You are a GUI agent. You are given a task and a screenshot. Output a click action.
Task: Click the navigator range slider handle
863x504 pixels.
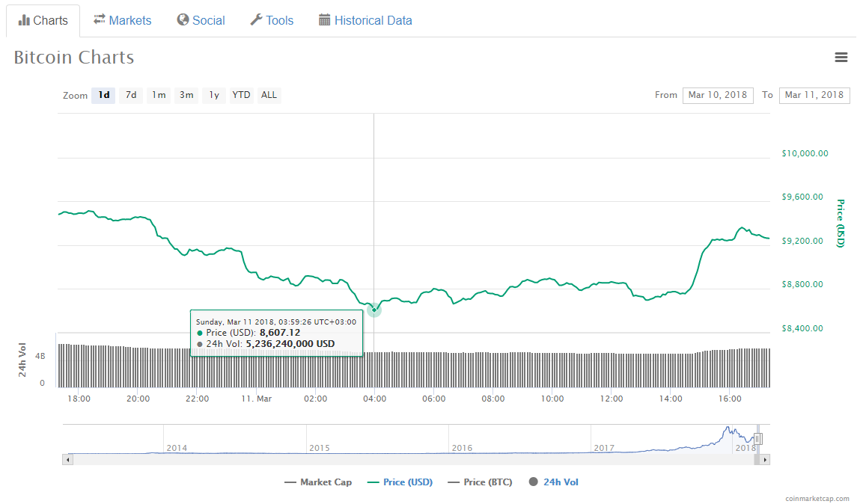(757, 438)
